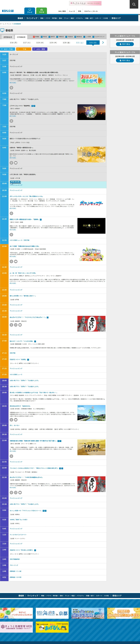Viewport: 140px width, 644px height.
Task: Open 京都浪漫 program thumbnail
Action: click(x=91, y=447)
